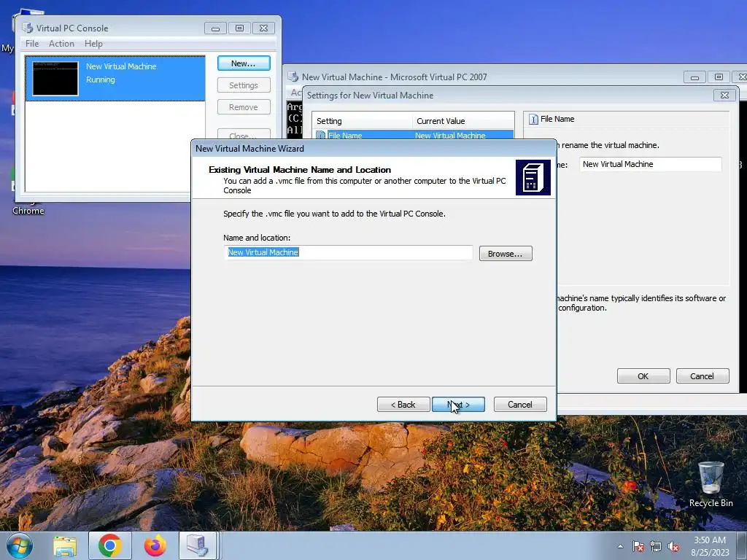The image size is (747, 560).
Task: Click the 'Running' status text in console
Action: (x=101, y=79)
